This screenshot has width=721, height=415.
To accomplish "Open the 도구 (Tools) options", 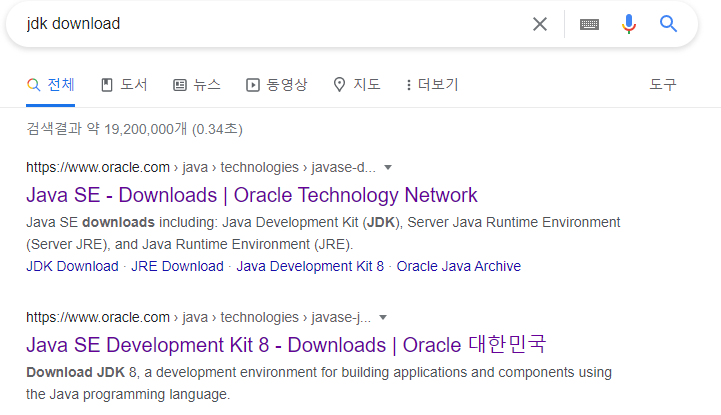I will coord(663,85).
